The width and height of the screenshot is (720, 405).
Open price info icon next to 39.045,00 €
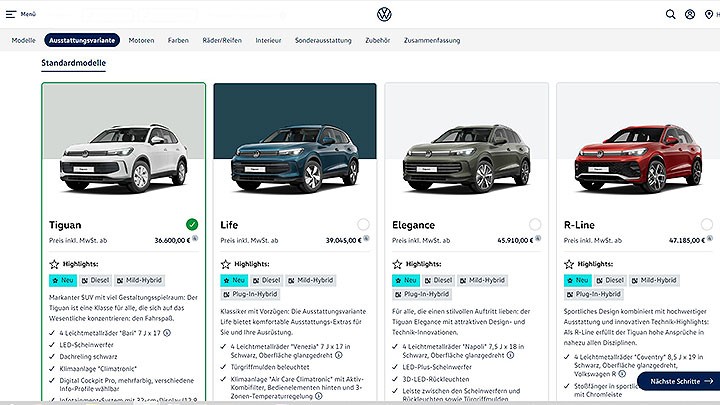(x=366, y=238)
